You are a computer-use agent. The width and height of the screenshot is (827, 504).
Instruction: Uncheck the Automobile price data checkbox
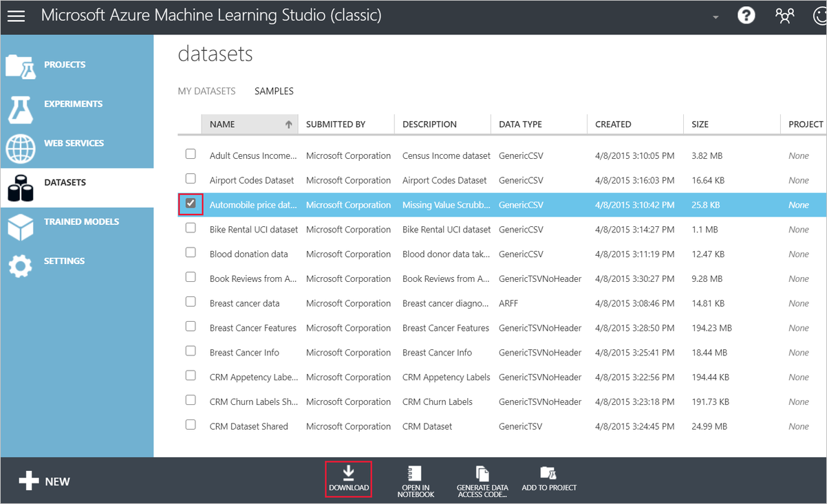pyautogui.click(x=191, y=204)
